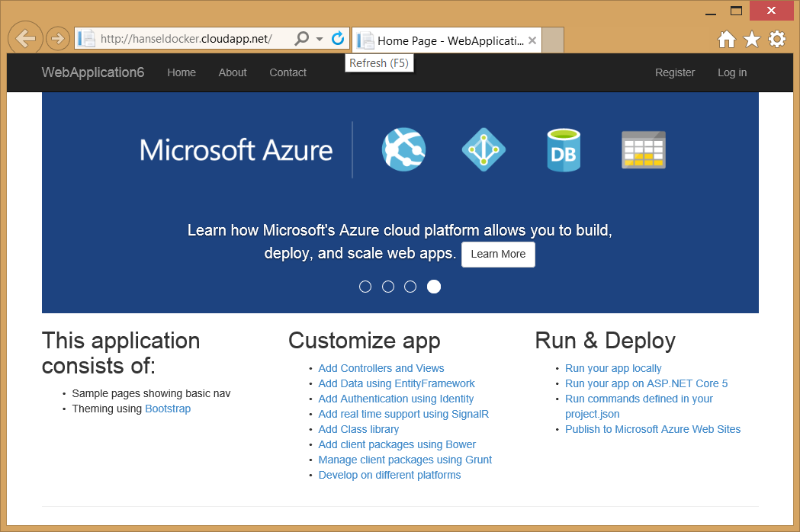Screen dimensions: 800x532
Task: Open the Contact nav item
Action: coord(288,72)
